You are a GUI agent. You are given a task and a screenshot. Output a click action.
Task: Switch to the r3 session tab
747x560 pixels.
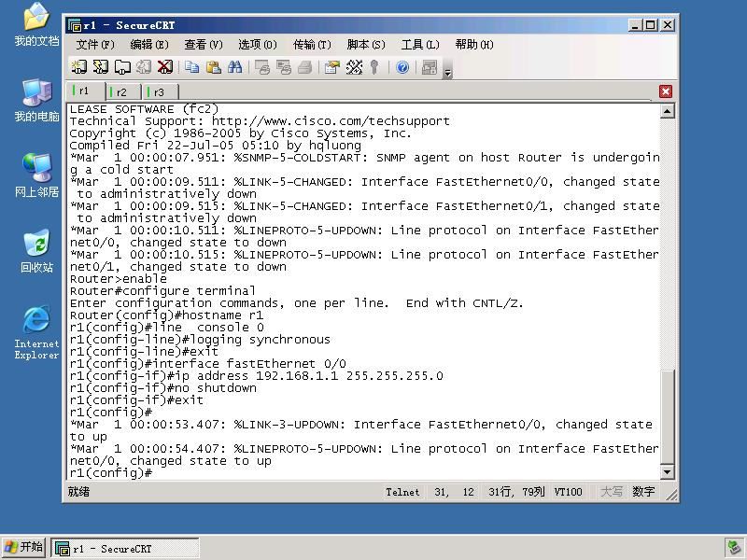(x=160, y=91)
